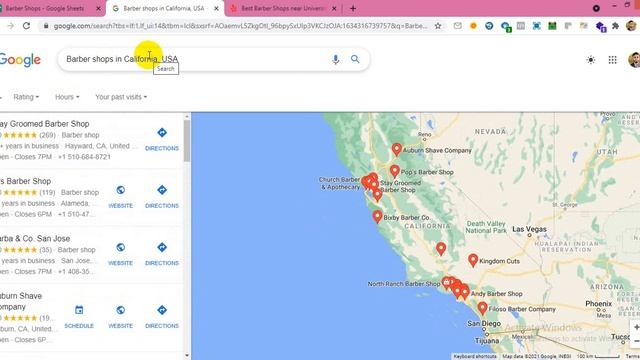
Task: Zoom in the map with plus button
Action: tap(636, 327)
